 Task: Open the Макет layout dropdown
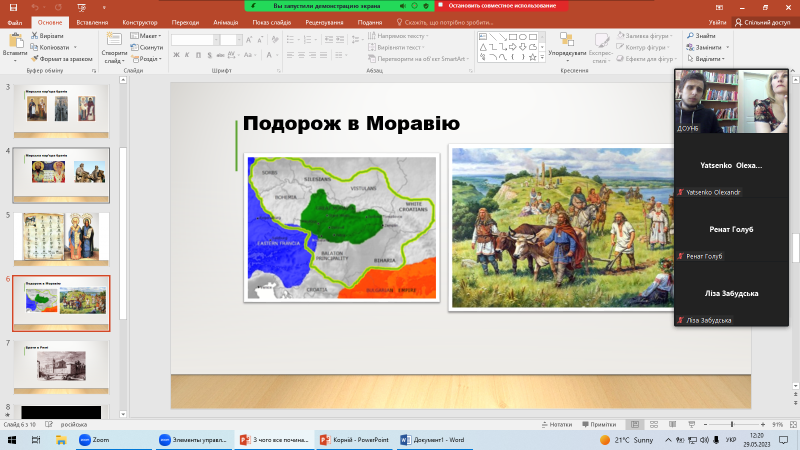146,36
